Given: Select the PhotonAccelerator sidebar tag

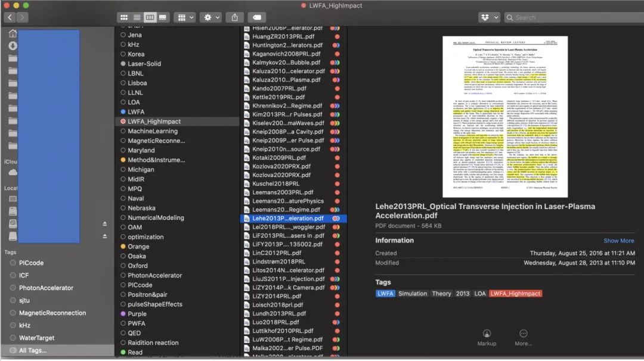Looking at the screenshot, I should click(46, 288).
